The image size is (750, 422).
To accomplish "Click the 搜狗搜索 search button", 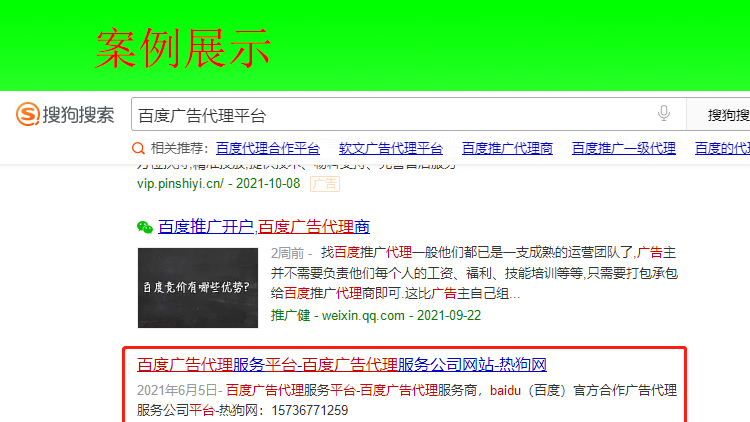I will click(x=719, y=114).
